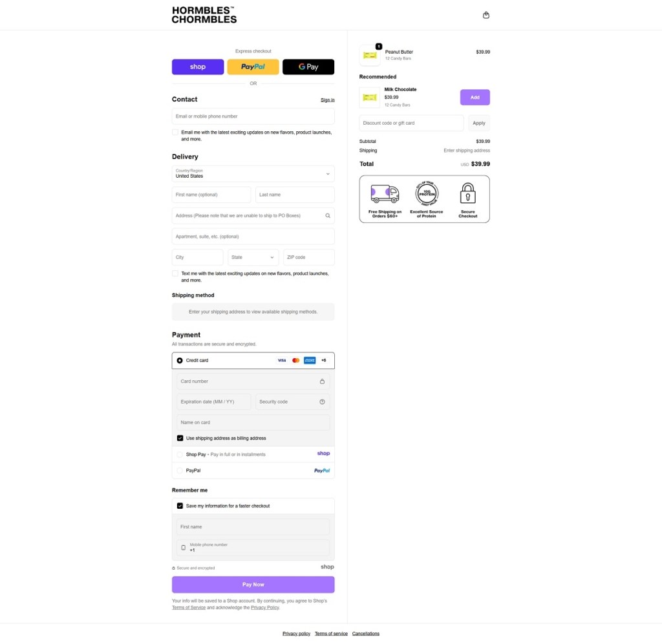Click the Visa card icon
The height and width of the screenshot is (644, 662).
(x=282, y=360)
